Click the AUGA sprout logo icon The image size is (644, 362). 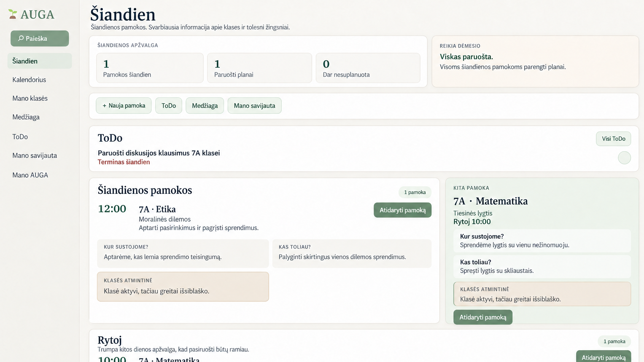(13, 14)
